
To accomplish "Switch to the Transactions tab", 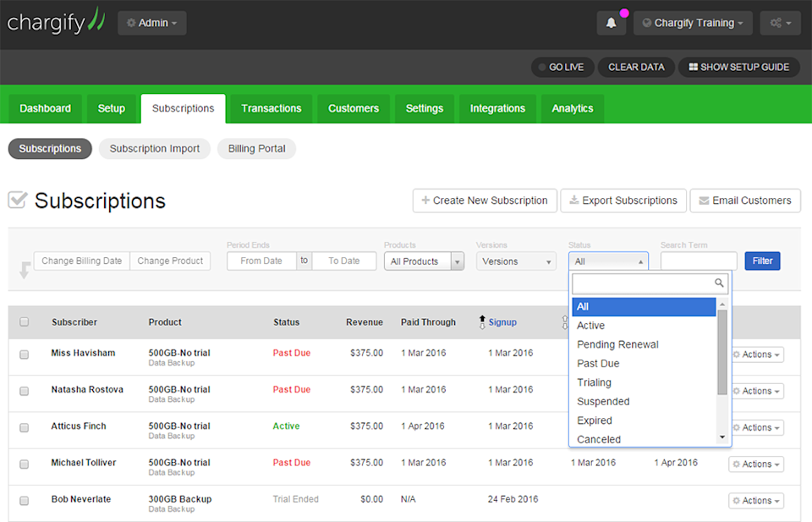I will (272, 109).
